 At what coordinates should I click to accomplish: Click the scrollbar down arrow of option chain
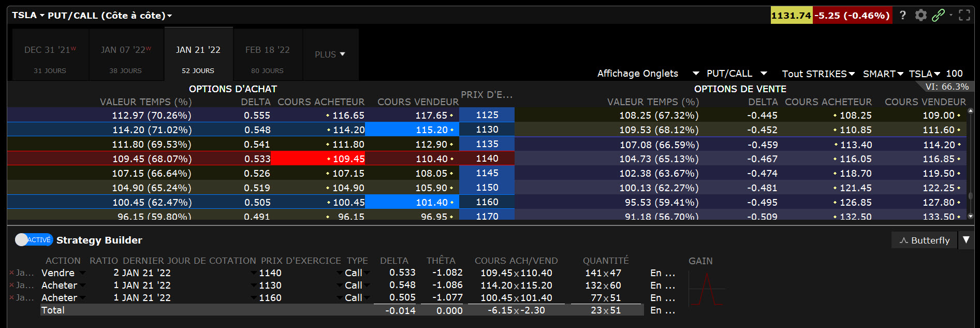pyautogui.click(x=971, y=216)
